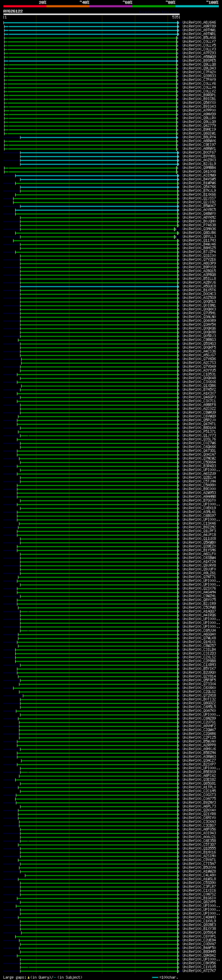
Task: Click the cyan 100char scale legend bar
Action: coord(155,977)
